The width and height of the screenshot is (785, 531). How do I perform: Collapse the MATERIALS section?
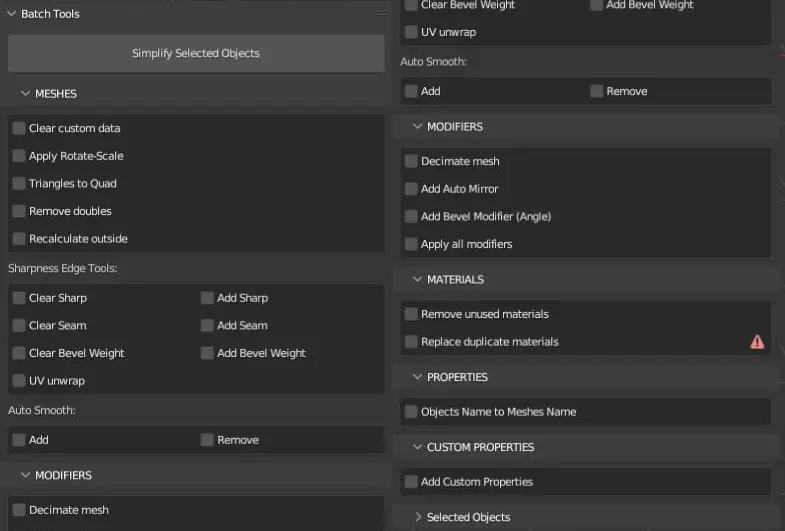tap(417, 279)
